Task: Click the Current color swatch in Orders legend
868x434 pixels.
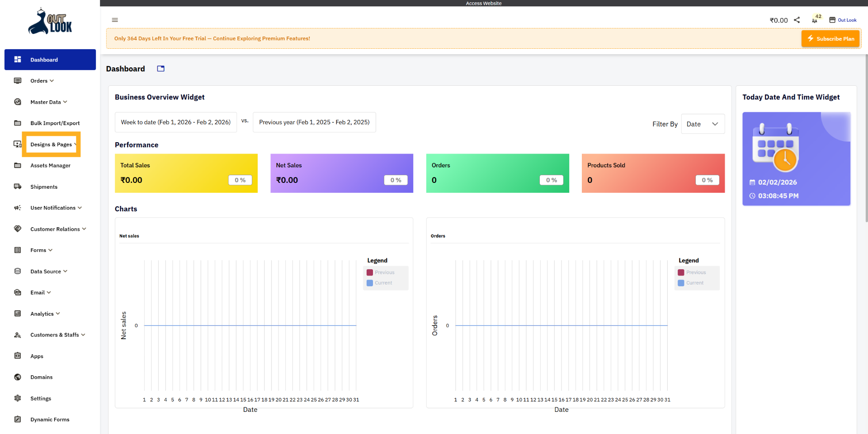Action: click(681, 283)
